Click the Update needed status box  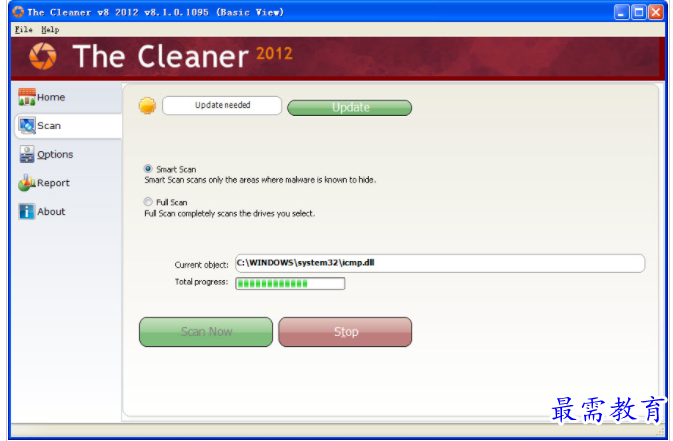[x=222, y=105]
